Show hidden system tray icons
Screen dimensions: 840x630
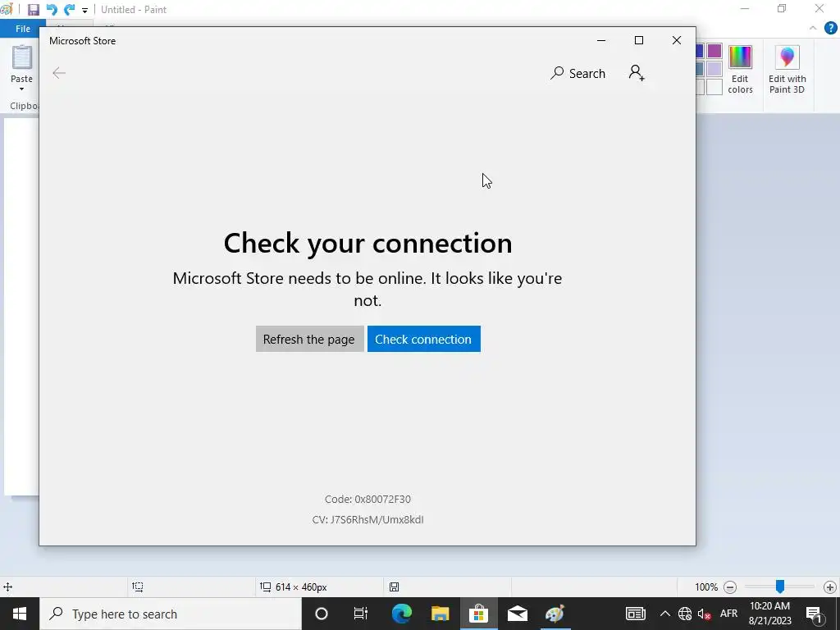[x=664, y=614]
